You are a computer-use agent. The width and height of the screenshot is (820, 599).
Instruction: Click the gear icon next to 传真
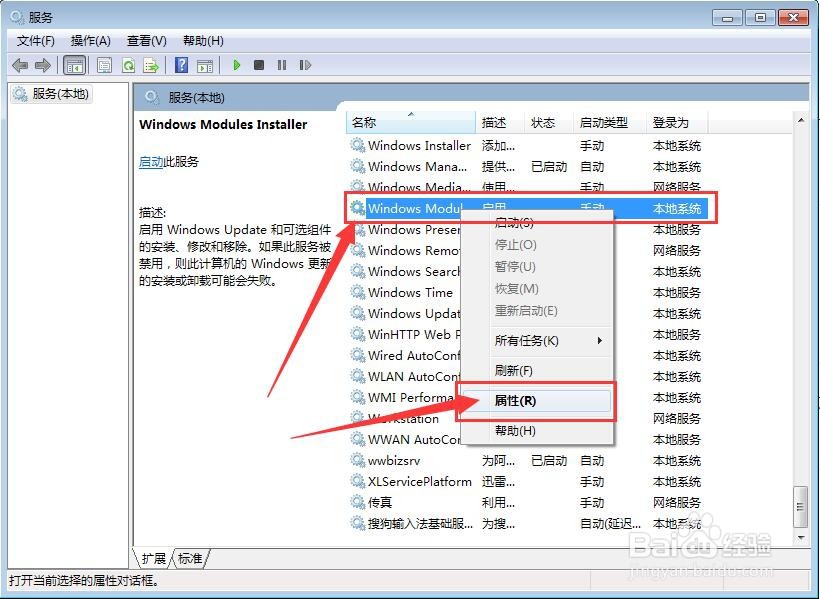tap(358, 502)
